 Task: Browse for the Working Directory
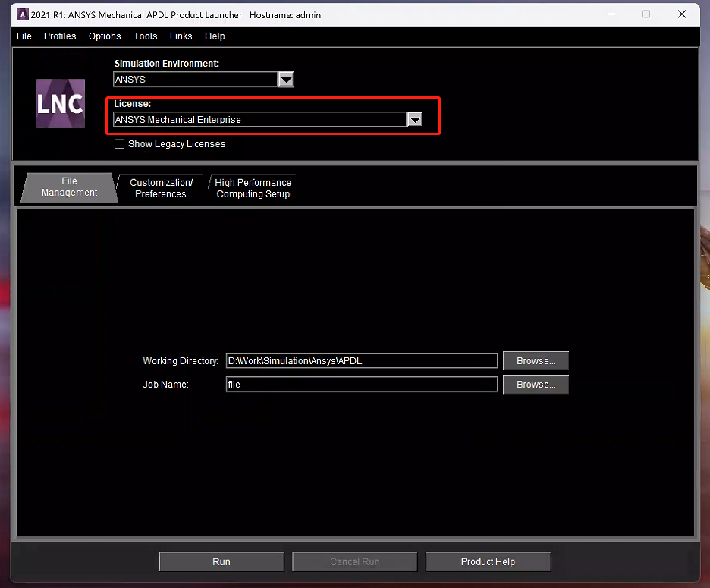point(536,361)
